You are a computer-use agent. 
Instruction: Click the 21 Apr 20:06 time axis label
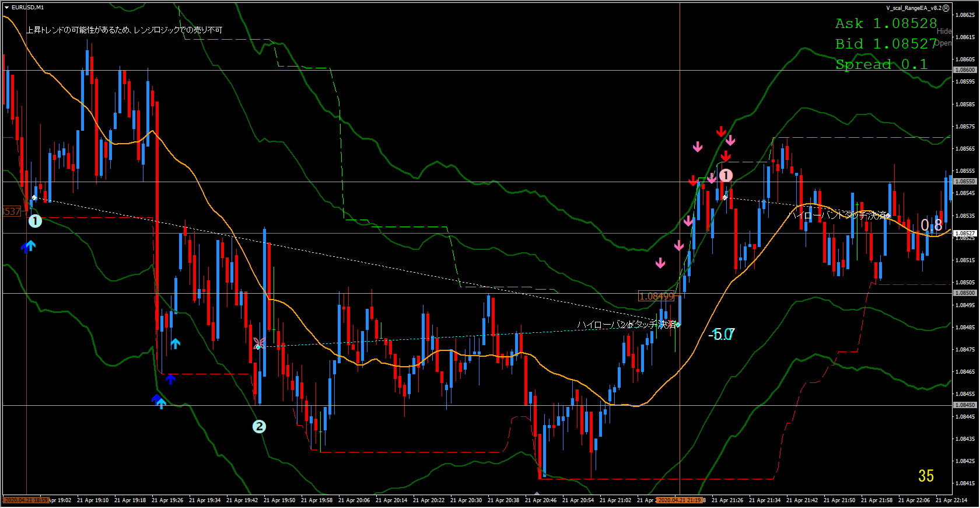(354, 500)
